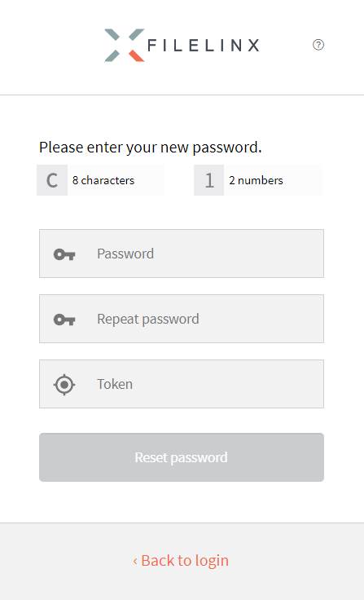Click the FILELINX wordmark text
364x600 pixels.
204,45
